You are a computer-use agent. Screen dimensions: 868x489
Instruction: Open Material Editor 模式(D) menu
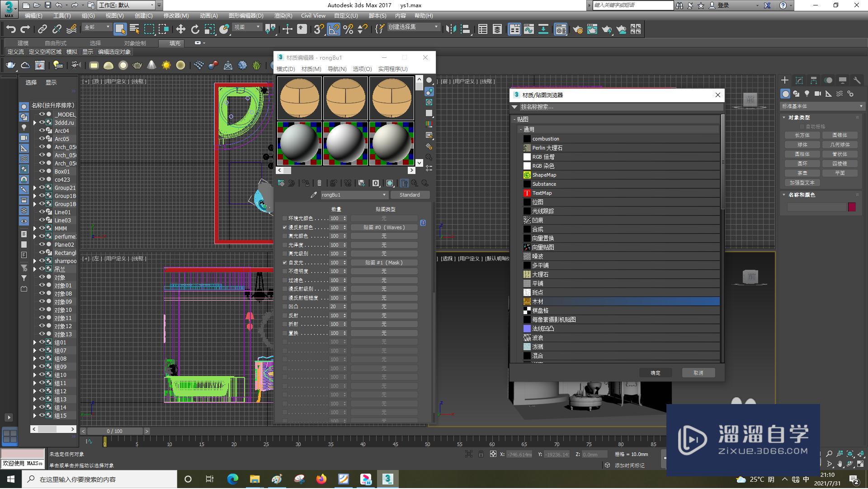click(286, 69)
